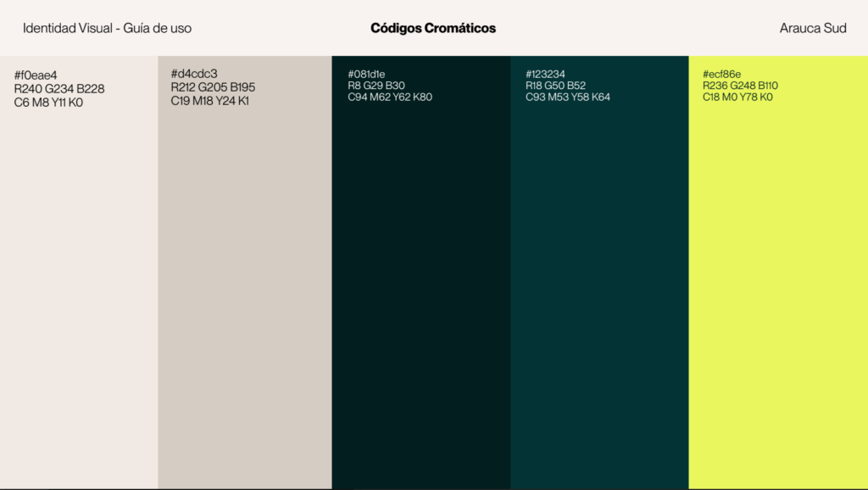Click the 'R240 G234 B228' RGB value
868x490 pixels.
[x=59, y=89]
